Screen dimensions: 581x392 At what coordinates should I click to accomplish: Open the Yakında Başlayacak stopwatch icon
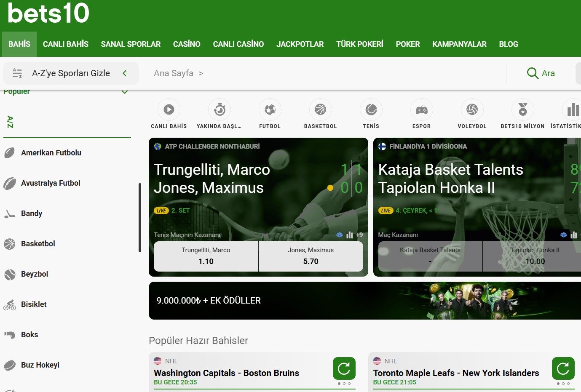[x=220, y=109]
